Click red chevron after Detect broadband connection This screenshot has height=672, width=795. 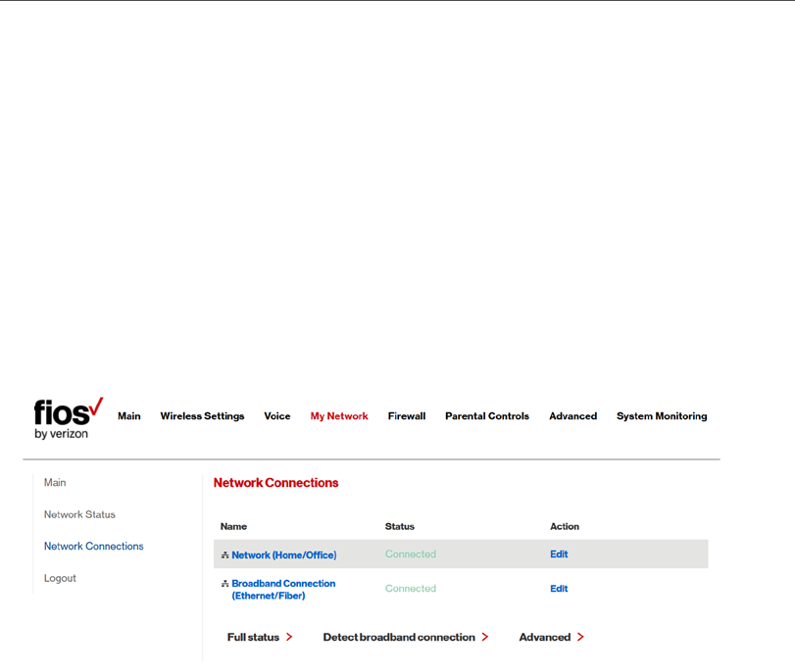484,637
